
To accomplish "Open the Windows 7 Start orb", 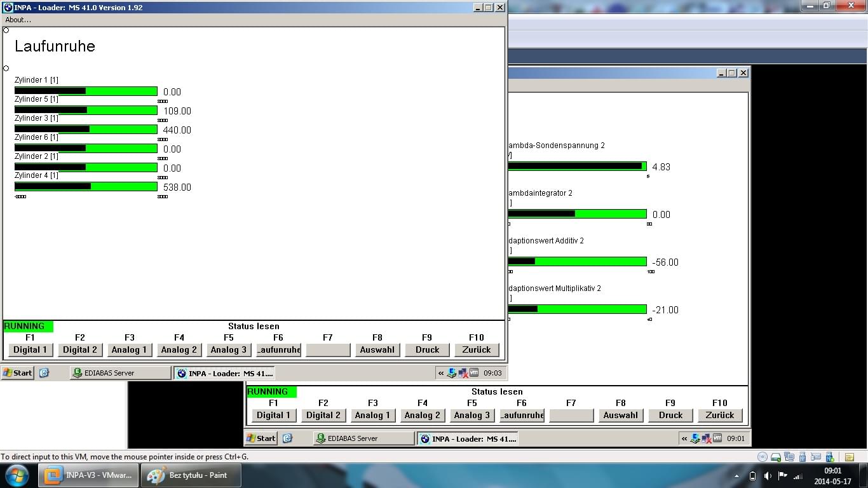I will coord(17,475).
